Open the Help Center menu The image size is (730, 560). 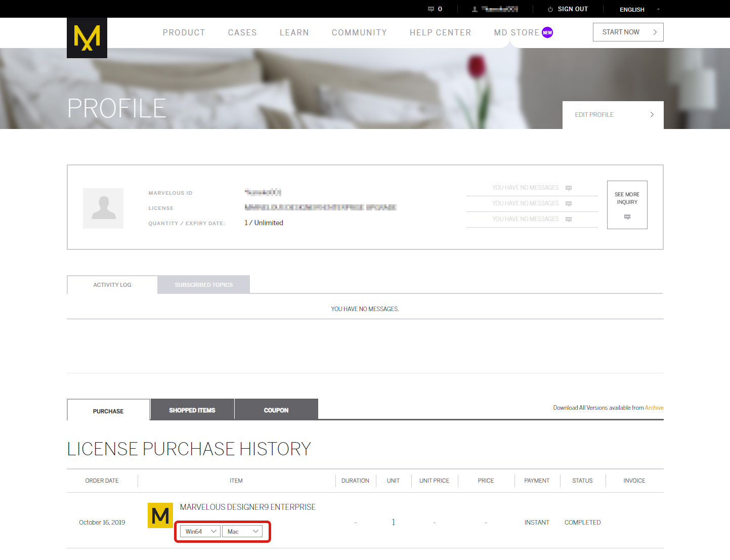tap(441, 32)
